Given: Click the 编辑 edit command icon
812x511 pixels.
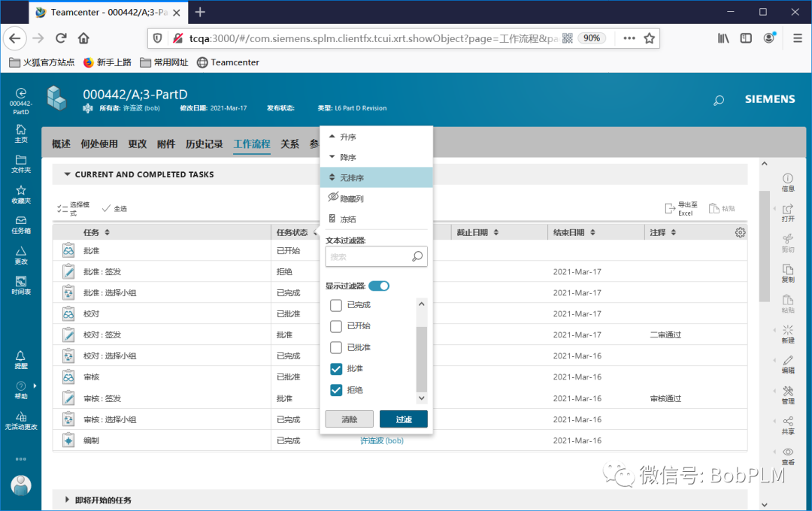Looking at the screenshot, I should click(788, 364).
